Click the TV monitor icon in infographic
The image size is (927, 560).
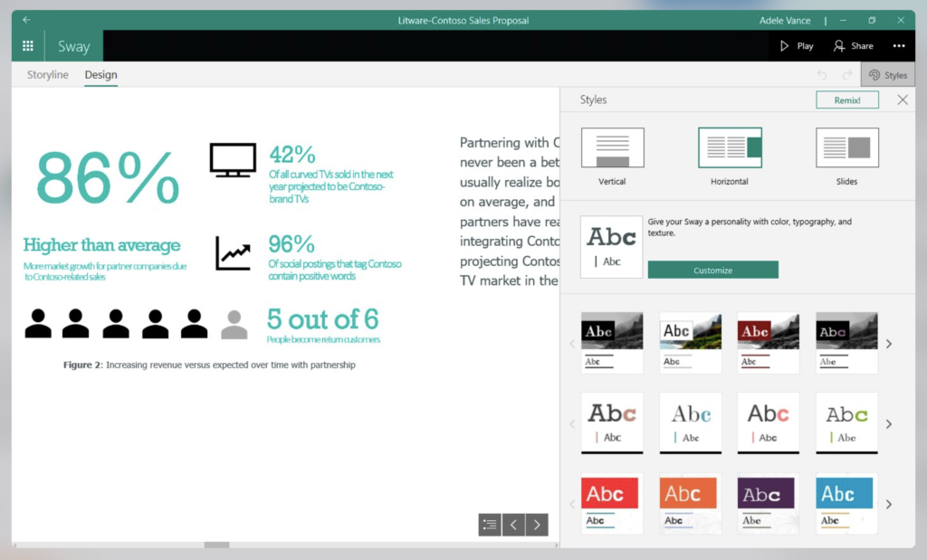coord(233,159)
